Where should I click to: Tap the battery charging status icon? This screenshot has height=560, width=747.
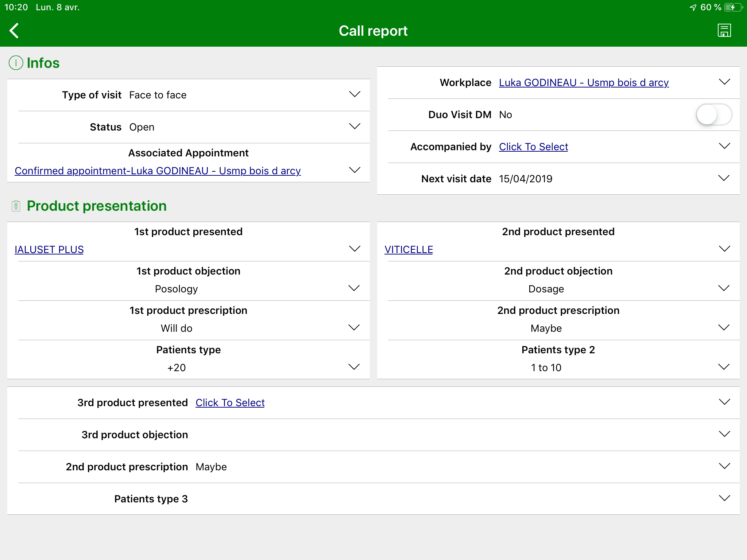tap(733, 7)
